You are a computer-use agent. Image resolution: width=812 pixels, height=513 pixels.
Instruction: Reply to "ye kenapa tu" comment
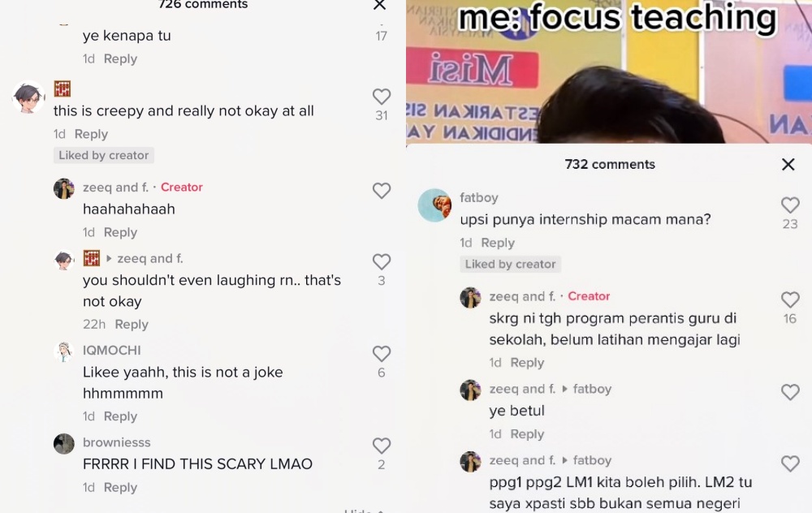click(120, 59)
